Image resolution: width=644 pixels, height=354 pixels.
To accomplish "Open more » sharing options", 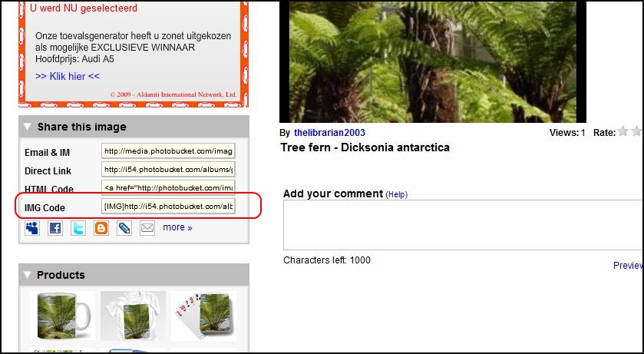I will [177, 227].
